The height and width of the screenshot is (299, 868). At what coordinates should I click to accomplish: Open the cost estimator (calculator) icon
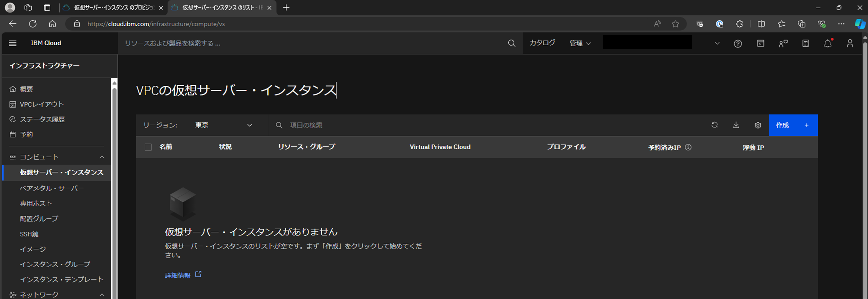click(805, 43)
